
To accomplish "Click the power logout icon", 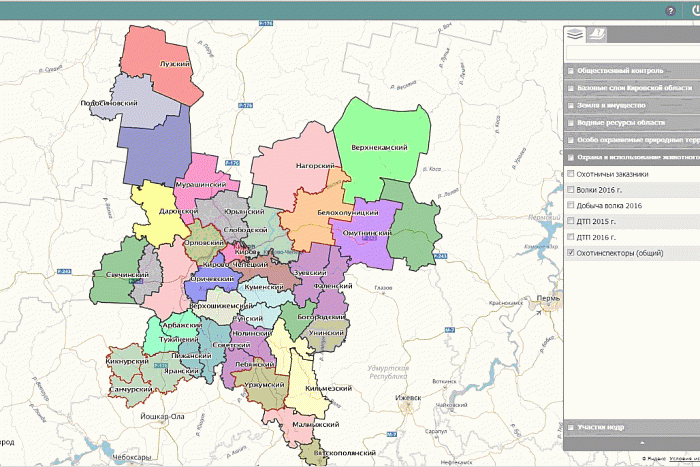I will click(696, 11).
